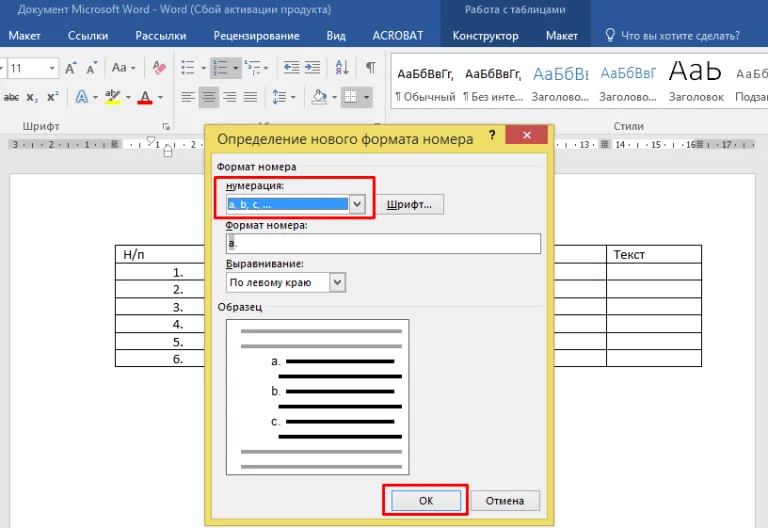Click the table cell numbered 3.
The image size is (768, 528).
(x=160, y=307)
